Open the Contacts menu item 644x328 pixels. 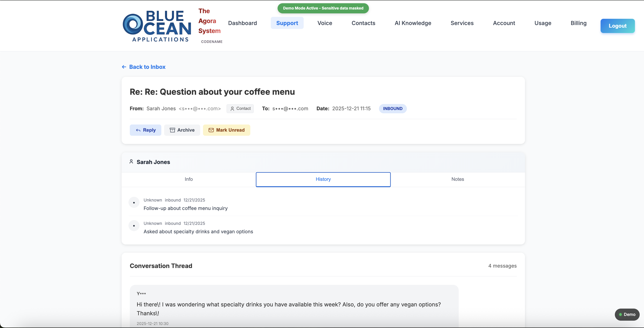(363, 23)
